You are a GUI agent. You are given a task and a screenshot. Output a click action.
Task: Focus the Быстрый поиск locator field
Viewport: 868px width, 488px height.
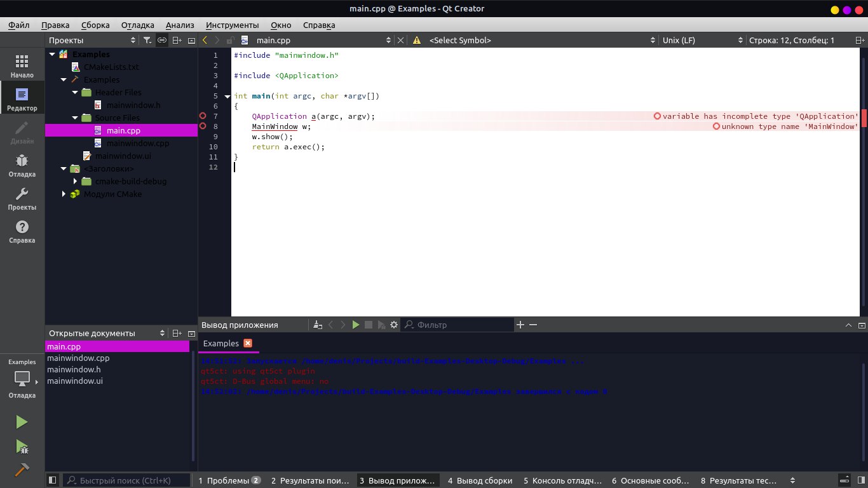click(126, 480)
